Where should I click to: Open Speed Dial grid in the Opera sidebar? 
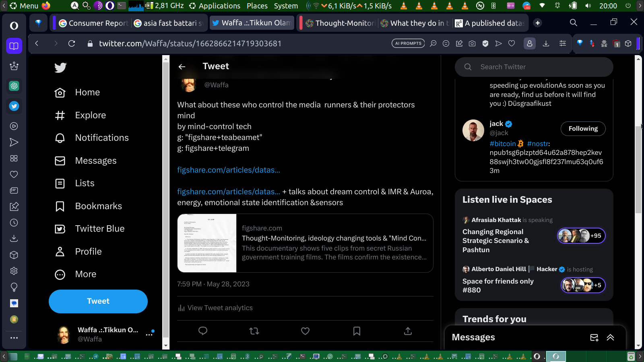[x=14, y=158]
